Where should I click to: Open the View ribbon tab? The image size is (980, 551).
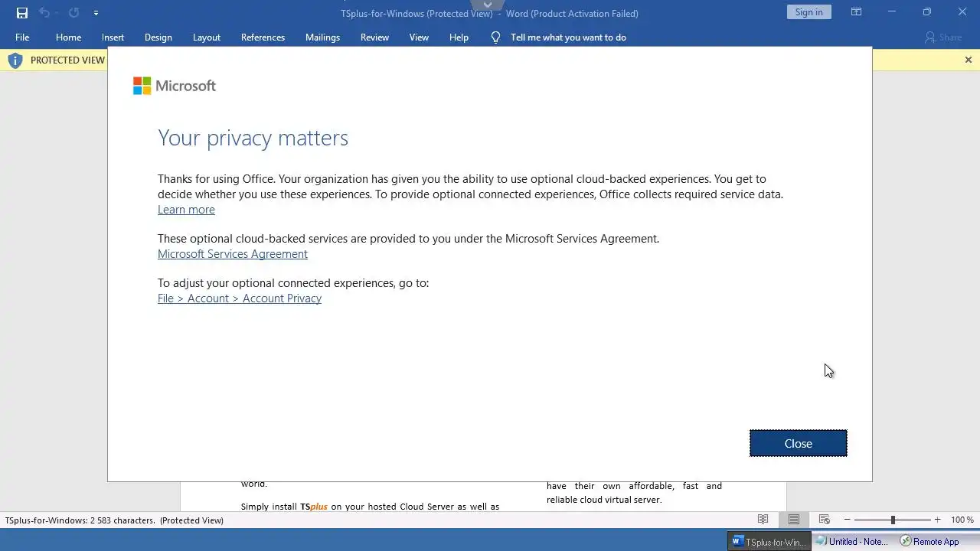pyautogui.click(x=419, y=37)
